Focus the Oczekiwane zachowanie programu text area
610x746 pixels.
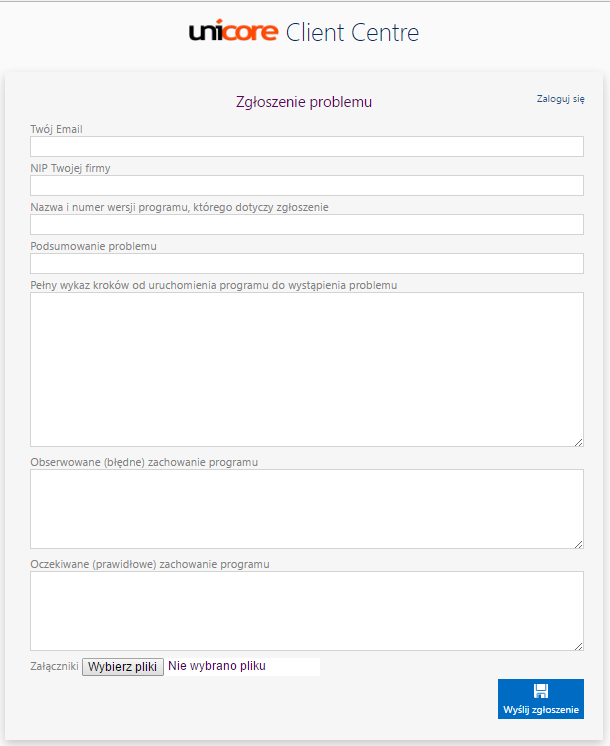click(x=306, y=611)
